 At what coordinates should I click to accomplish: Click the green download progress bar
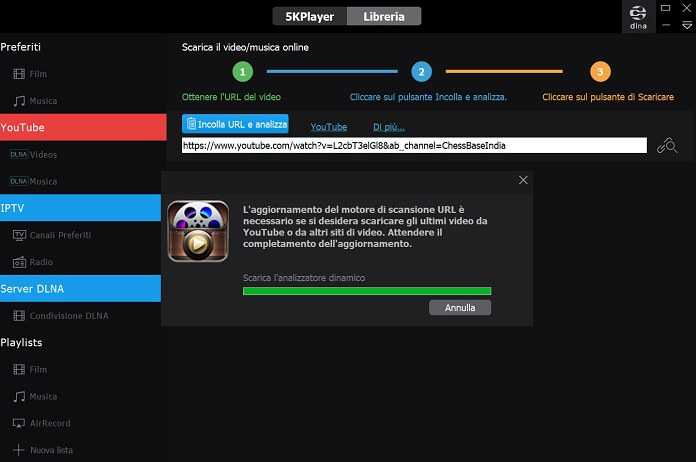tap(367, 291)
